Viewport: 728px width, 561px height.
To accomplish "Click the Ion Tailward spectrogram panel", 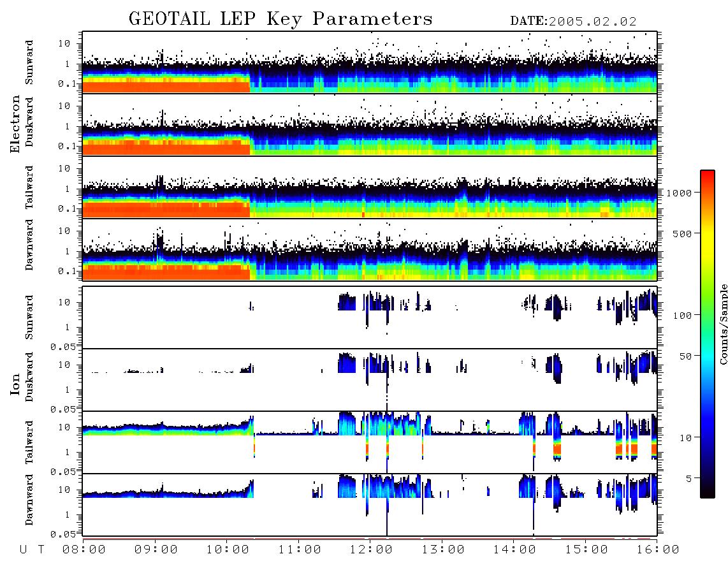I will pos(370,442).
